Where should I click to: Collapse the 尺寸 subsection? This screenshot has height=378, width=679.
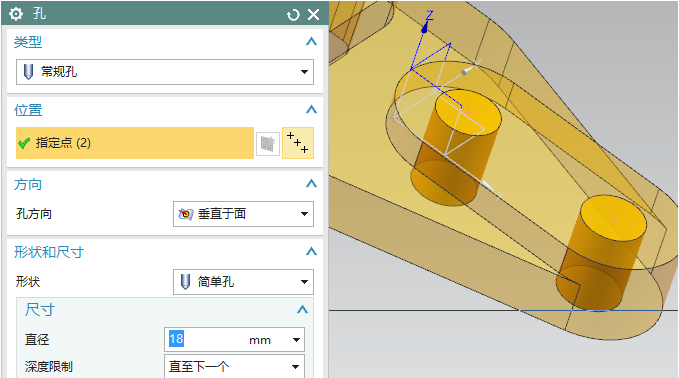[302, 309]
